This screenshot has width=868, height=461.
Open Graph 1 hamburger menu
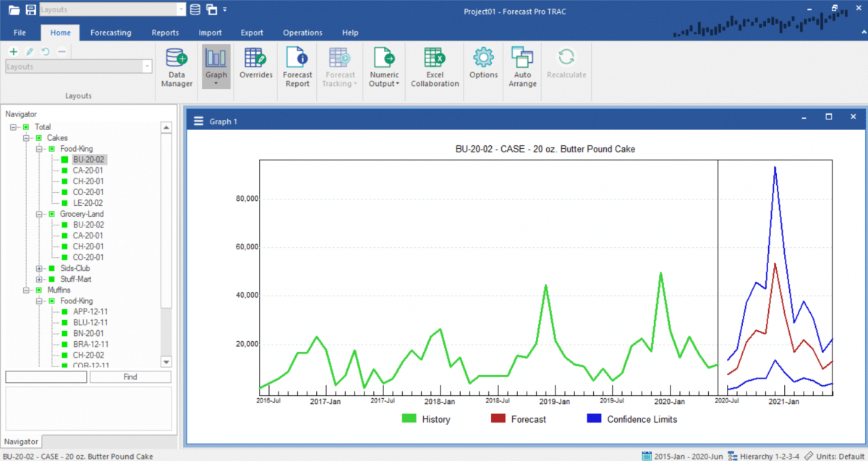(x=199, y=121)
